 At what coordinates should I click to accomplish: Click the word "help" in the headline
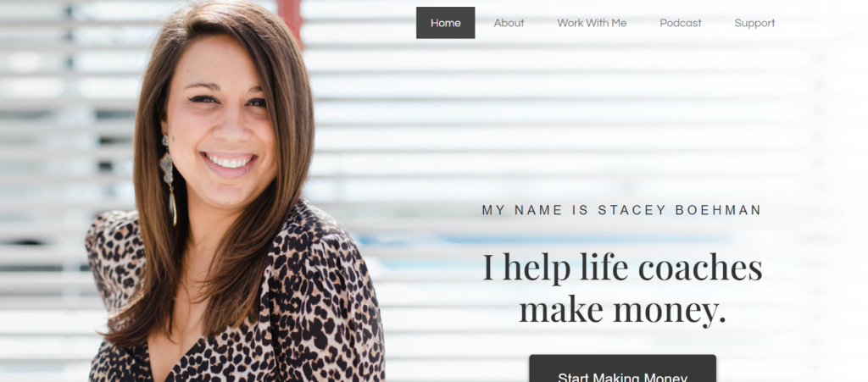tap(537, 268)
